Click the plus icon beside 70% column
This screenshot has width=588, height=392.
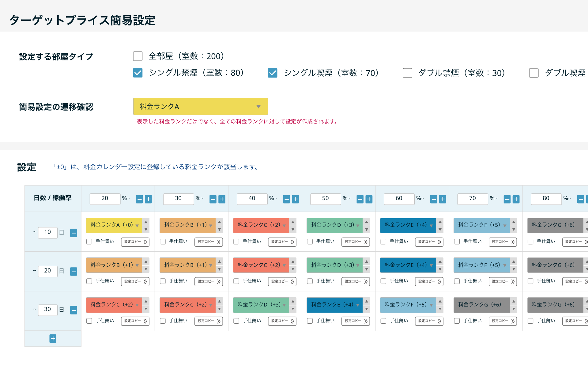click(x=516, y=199)
